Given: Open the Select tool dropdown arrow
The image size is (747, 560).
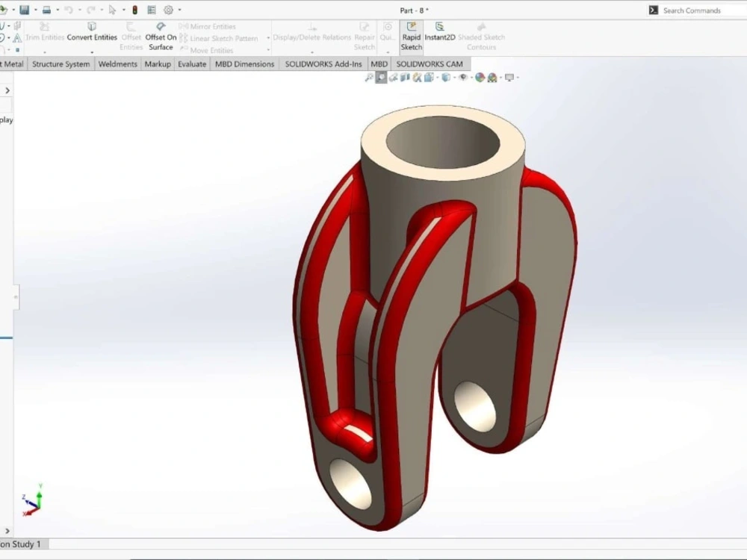Looking at the screenshot, I should pos(123,10).
